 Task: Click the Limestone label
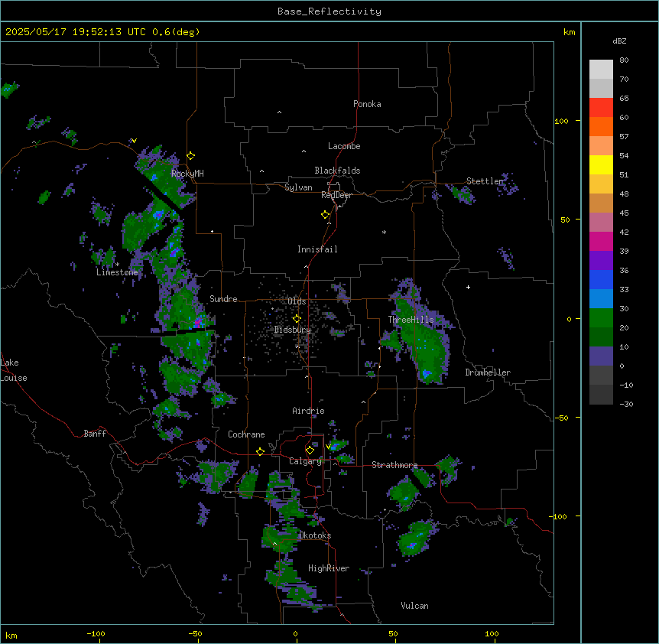coord(117,272)
